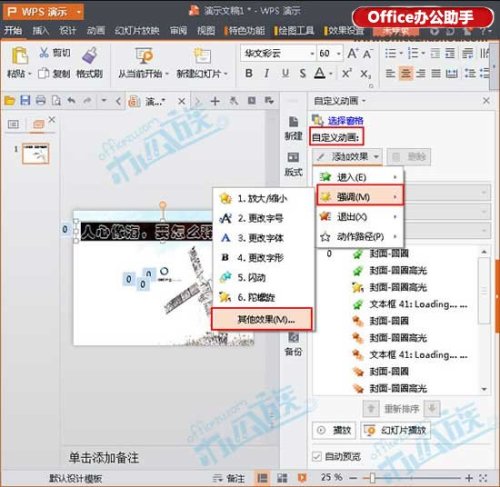Image resolution: width=500 pixels, height=487 pixels.
Task: Click the 备份 (Backup) sidebar icon
Action: [x=293, y=343]
